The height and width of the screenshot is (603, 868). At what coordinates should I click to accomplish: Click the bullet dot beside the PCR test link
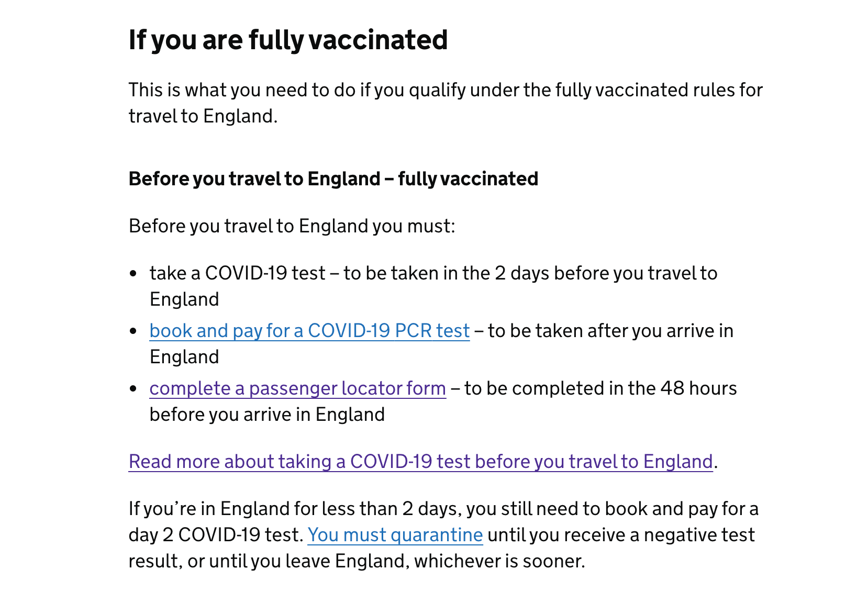(133, 331)
